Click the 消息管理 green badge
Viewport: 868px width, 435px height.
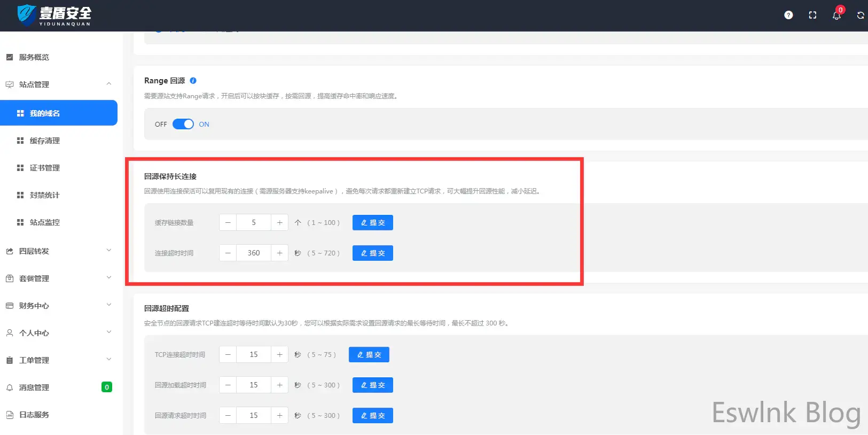tap(107, 387)
